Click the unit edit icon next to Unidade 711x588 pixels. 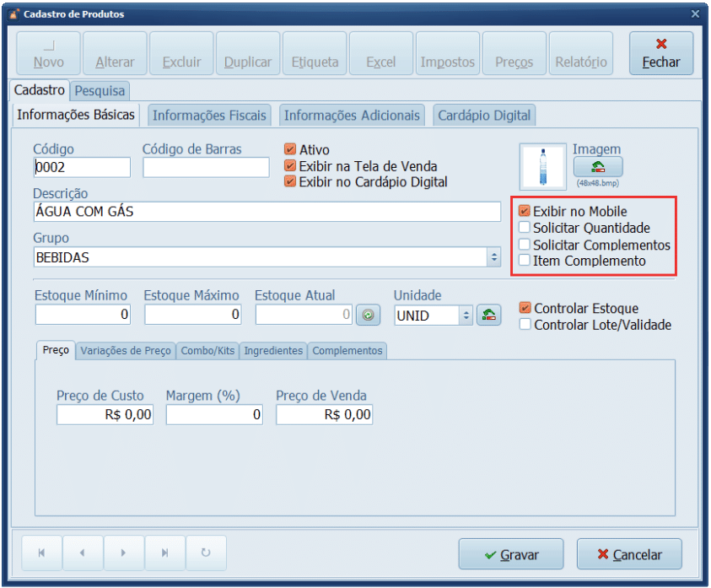click(489, 316)
